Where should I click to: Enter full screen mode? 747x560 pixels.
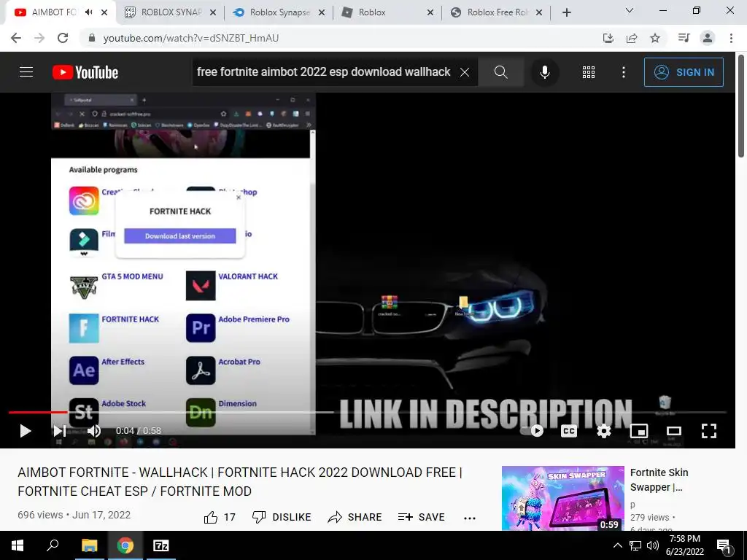[709, 431]
